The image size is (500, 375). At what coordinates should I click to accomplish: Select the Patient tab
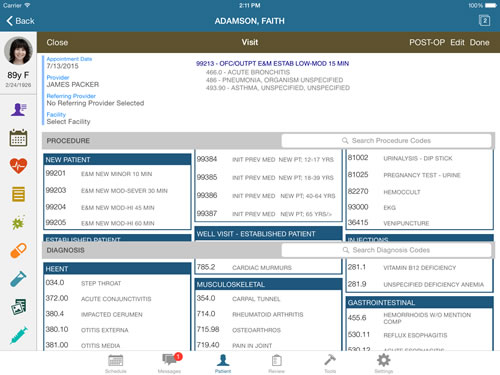coord(223,363)
